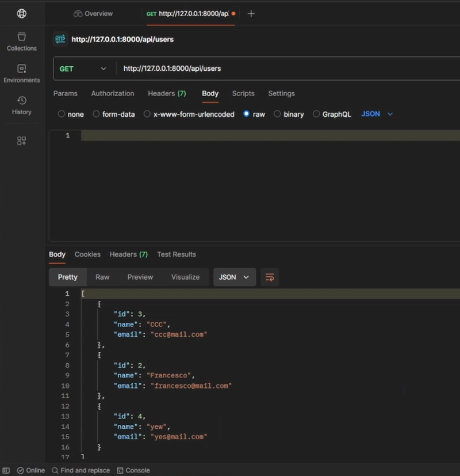This screenshot has width=460, height=476.
Task: Click the "Francesco" name value
Action: tap(168, 375)
